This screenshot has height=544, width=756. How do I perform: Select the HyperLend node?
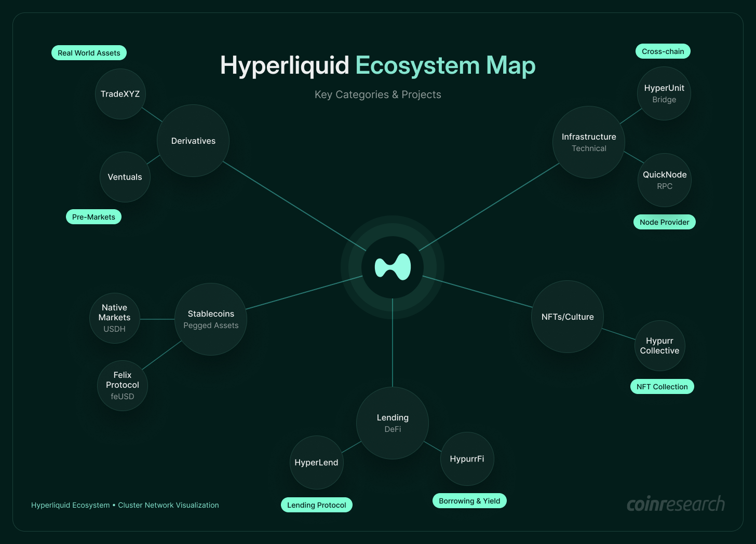point(317,463)
